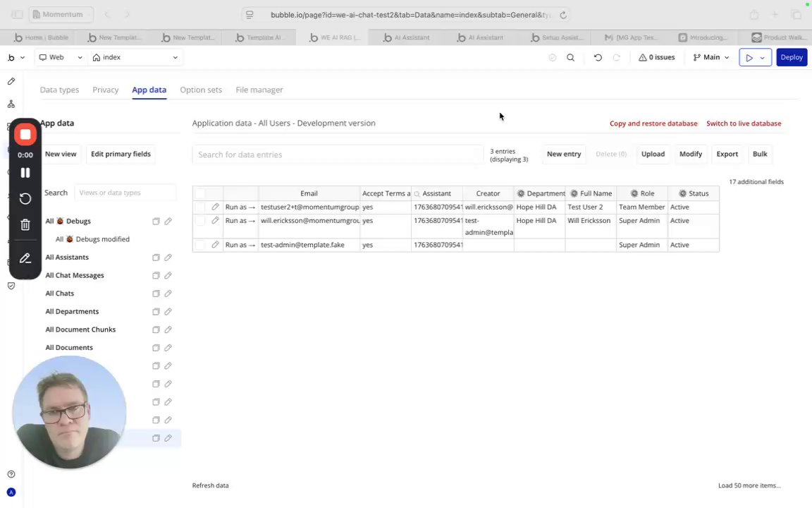Stop the screen recording

tap(25, 134)
